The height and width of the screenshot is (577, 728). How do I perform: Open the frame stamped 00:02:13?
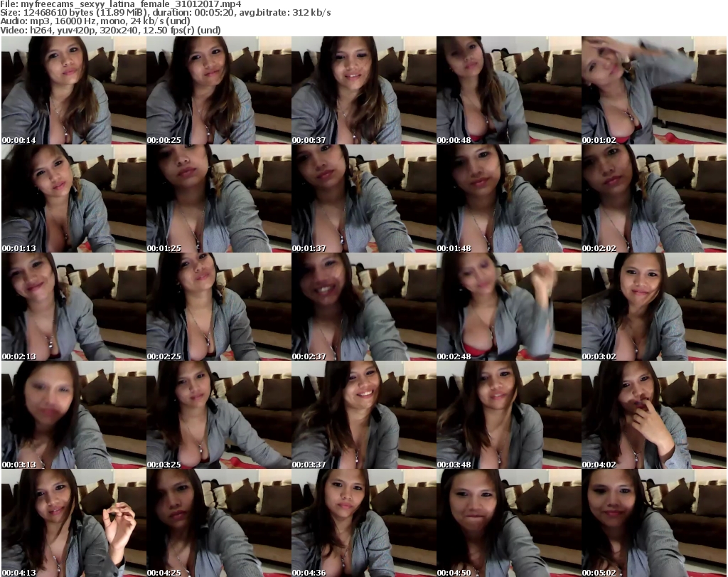point(74,307)
